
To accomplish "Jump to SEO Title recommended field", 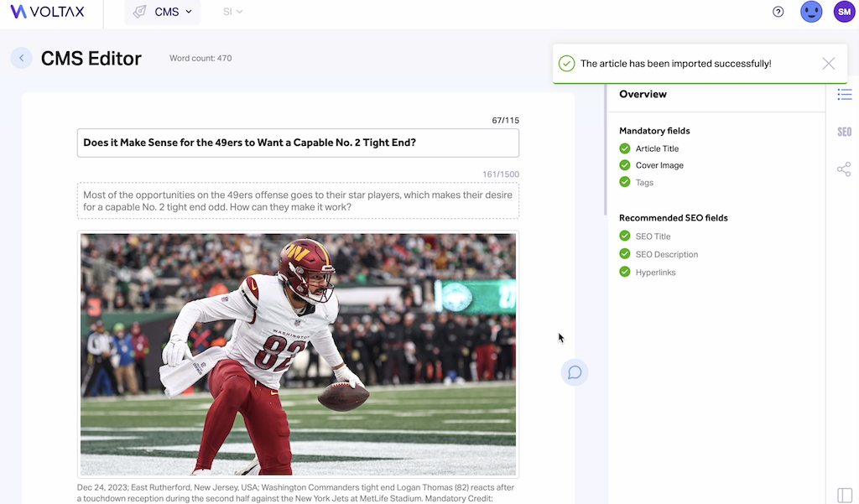I will [x=653, y=236].
